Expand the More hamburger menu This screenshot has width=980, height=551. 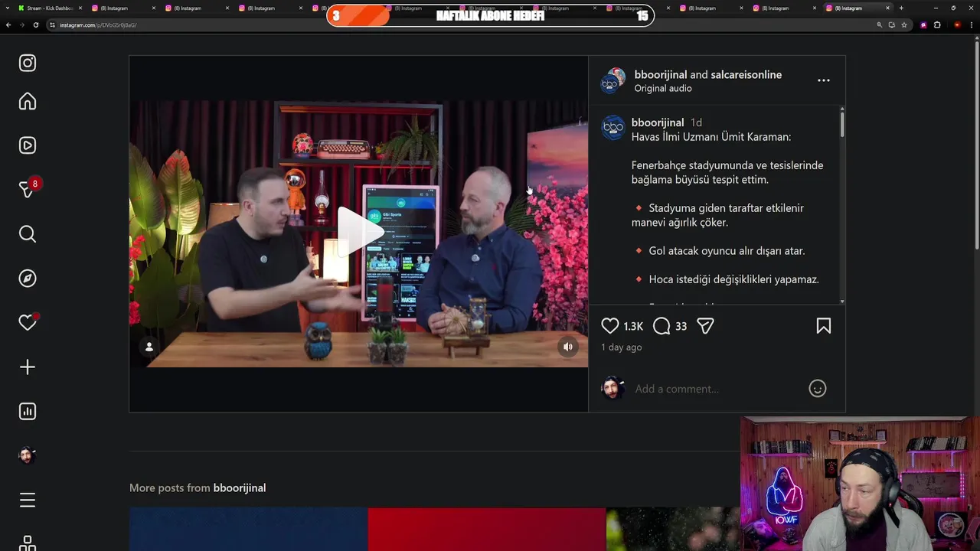click(x=28, y=500)
